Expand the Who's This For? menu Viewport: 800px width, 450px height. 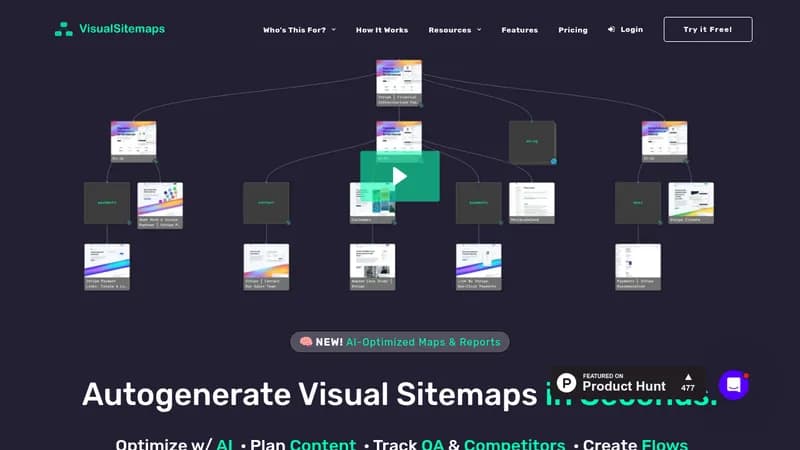[x=299, y=30]
